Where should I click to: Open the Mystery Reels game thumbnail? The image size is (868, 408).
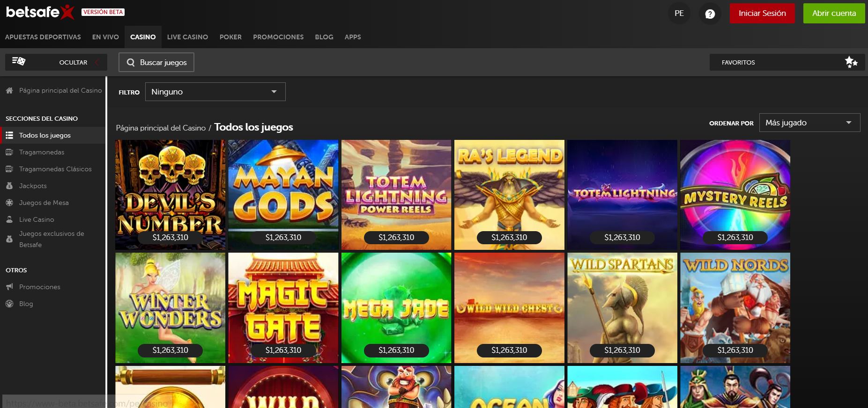(735, 195)
